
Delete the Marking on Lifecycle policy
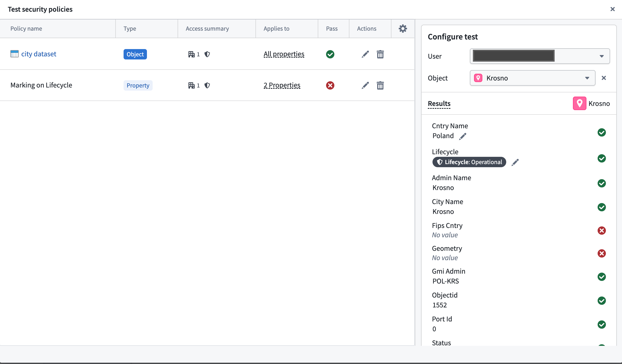[380, 85]
